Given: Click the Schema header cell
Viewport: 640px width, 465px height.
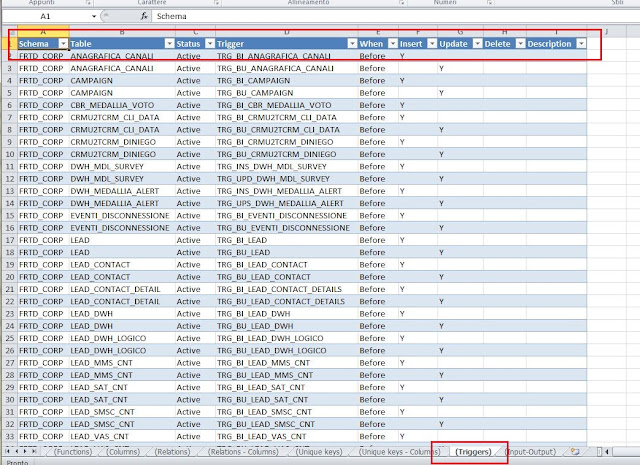Looking at the screenshot, I should [43, 44].
